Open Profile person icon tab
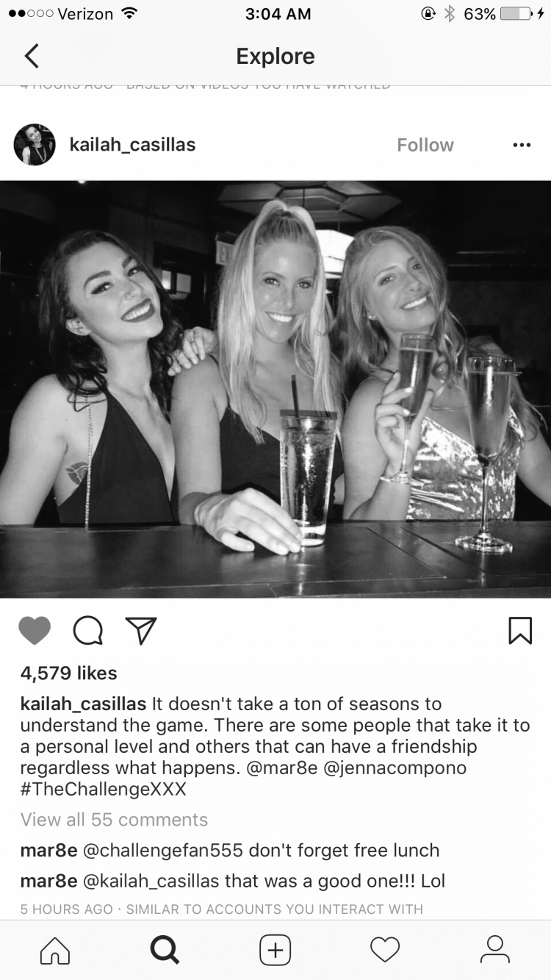 (494, 950)
